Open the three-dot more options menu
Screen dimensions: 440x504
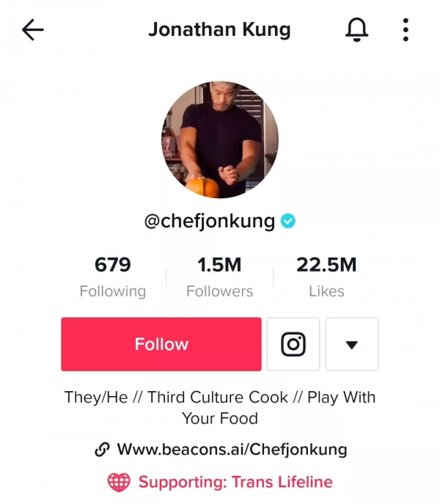pos(406,30)
